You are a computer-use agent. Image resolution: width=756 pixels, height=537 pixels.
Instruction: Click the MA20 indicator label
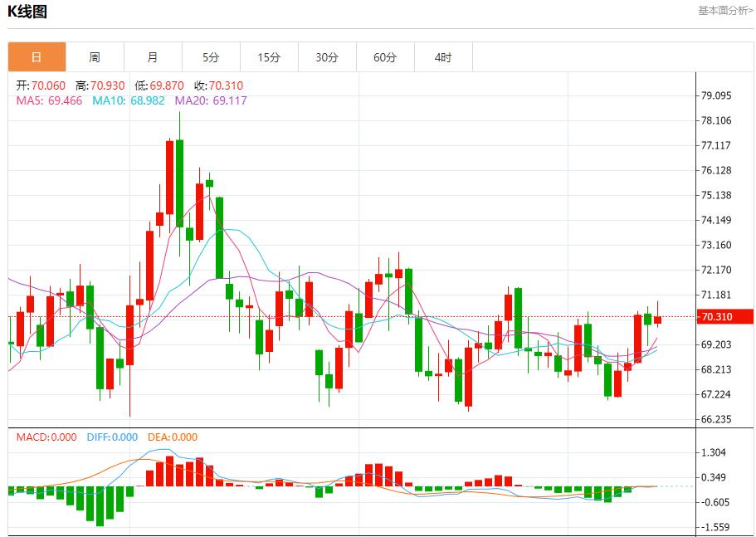click(210, 100)
